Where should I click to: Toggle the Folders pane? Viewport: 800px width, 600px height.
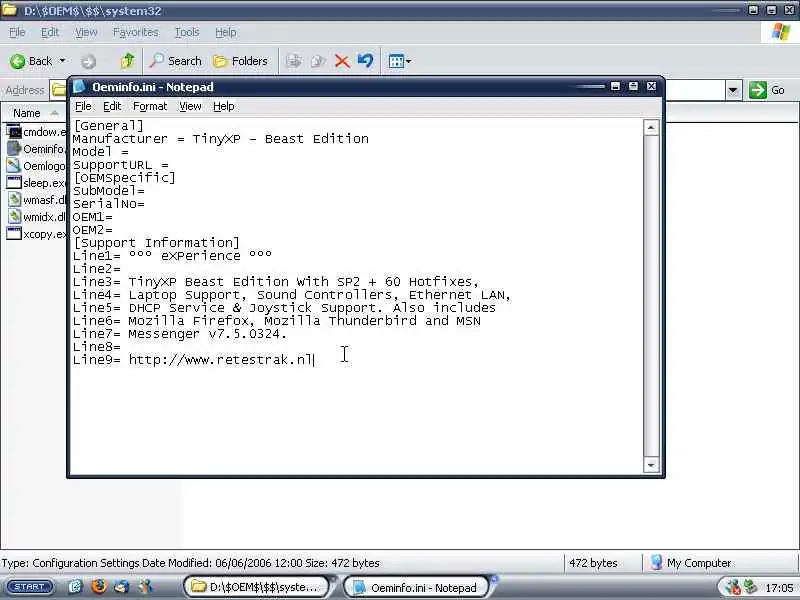240,61
